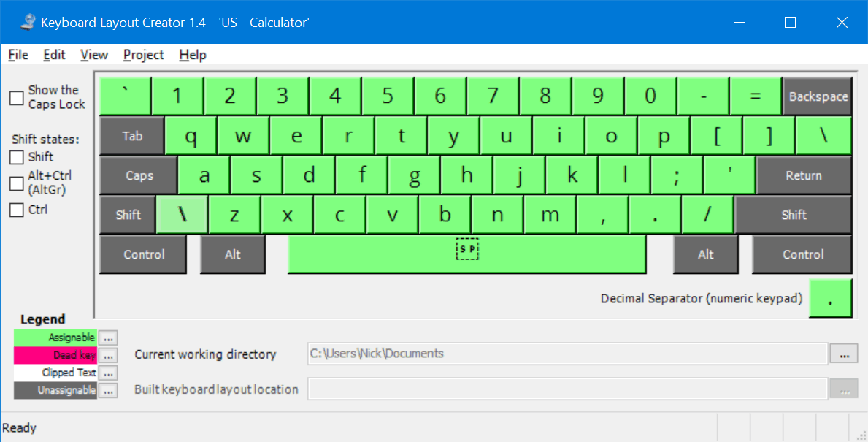Pick the semicolon key
This screenshot has width=868, height=442.
tap(677, 175)
